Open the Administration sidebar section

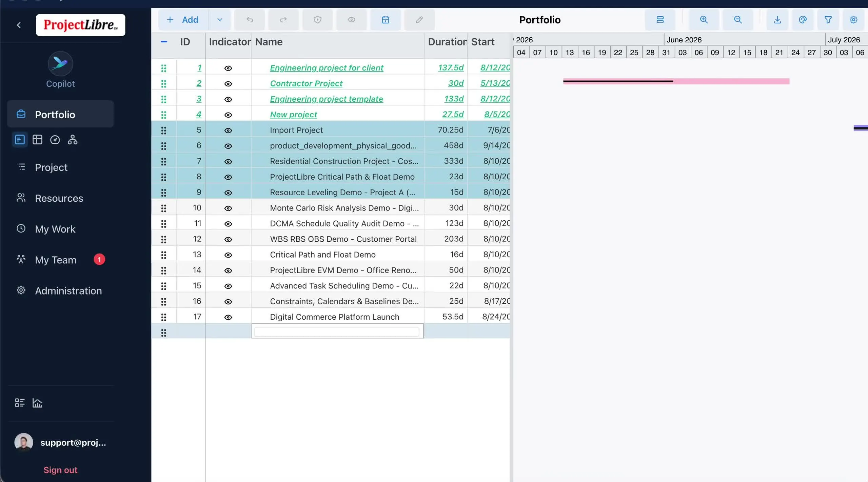(60, 290)
